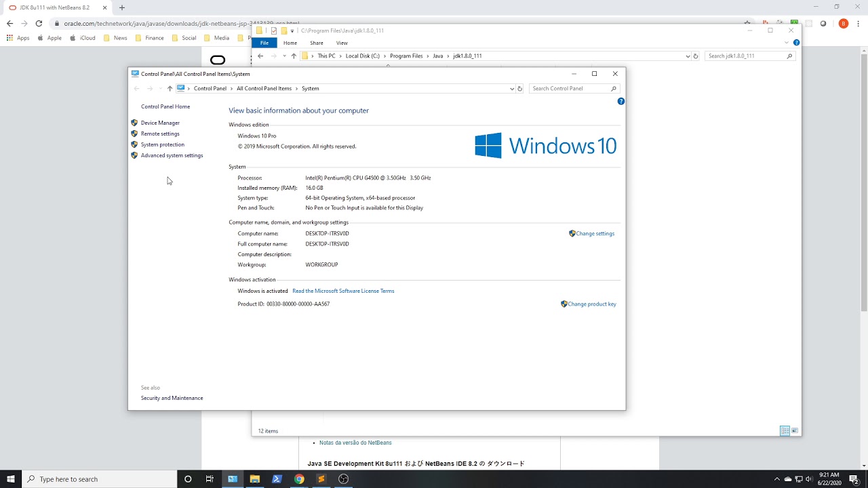The height and width of the screenshot is (488, 868).
Task: Click the Control Panel search magnifier icon
Action: tap(614, 88)
